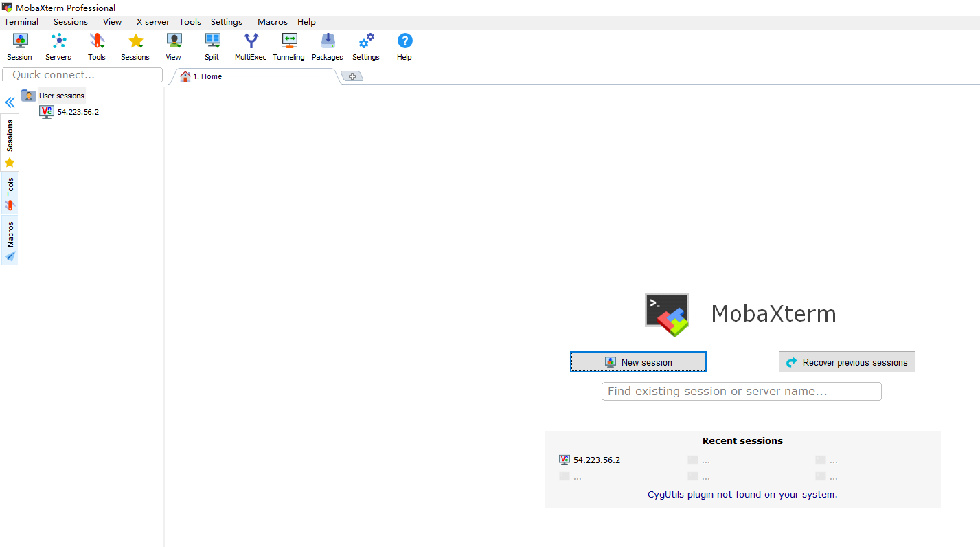Click the Quick connect field
The height and width of the screenshot is (547, 980).
pos(82,75)
